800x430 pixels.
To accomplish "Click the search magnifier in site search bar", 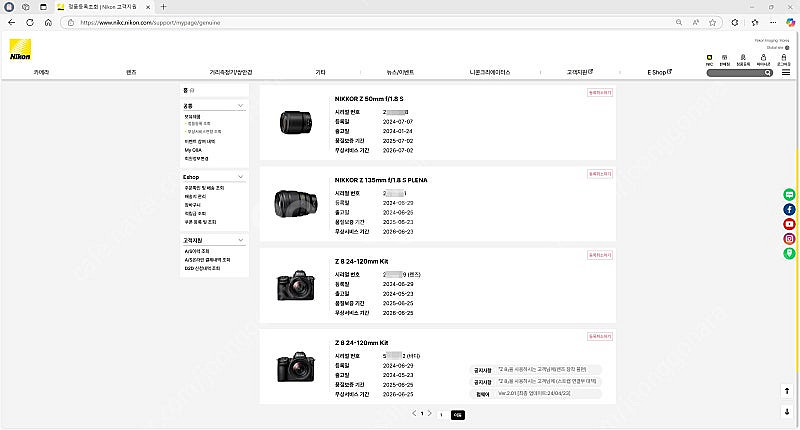I will 767,73.
